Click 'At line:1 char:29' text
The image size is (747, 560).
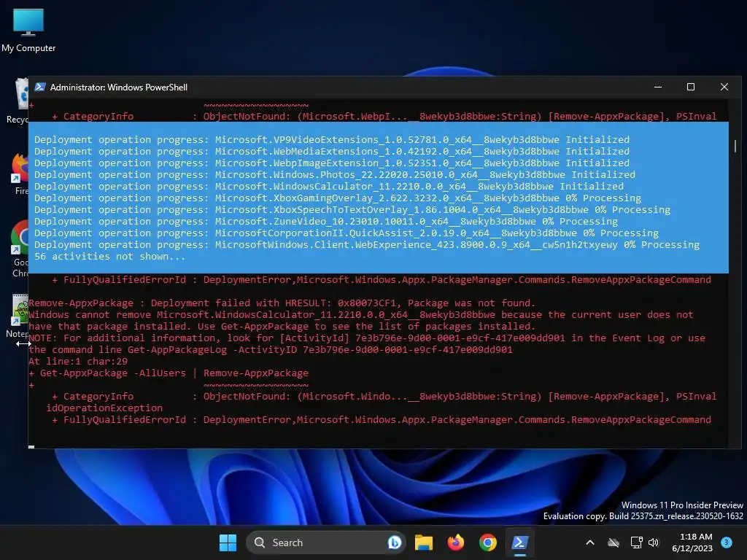[78, 361]
